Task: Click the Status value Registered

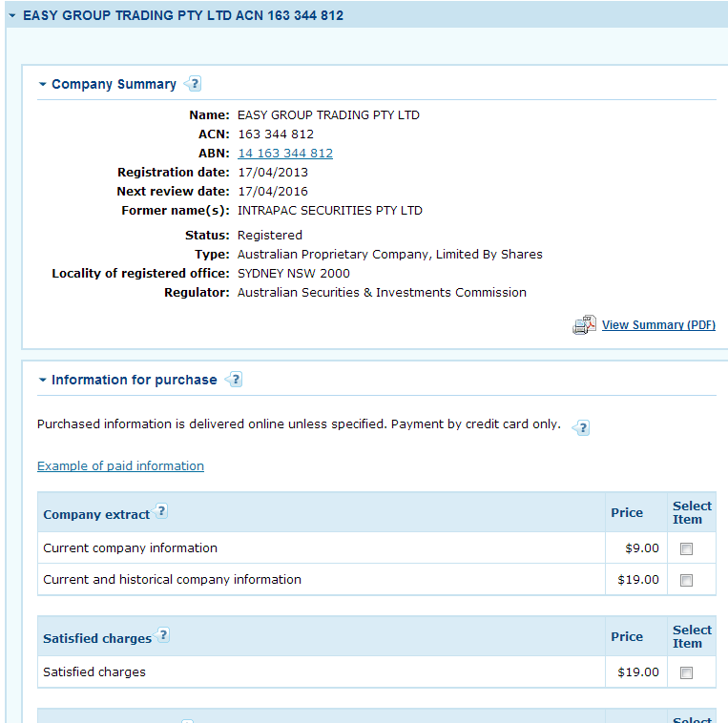Action: point(270,236)
